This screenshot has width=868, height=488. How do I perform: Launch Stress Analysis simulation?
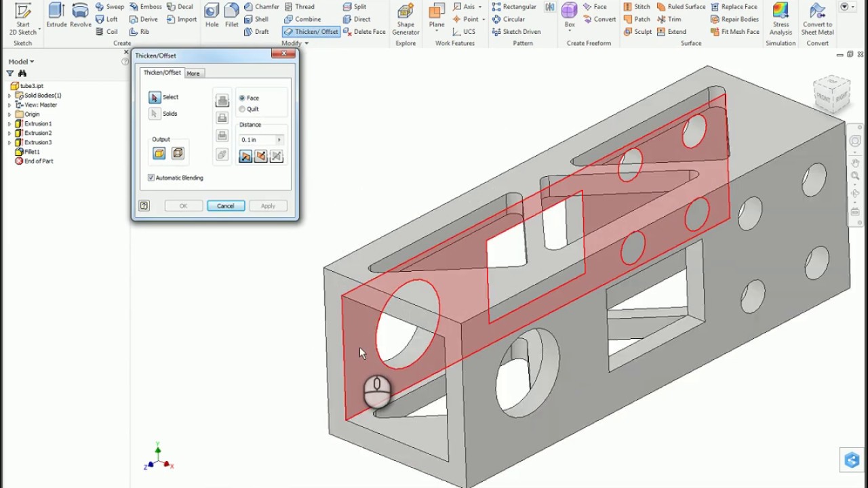point(781,20)
